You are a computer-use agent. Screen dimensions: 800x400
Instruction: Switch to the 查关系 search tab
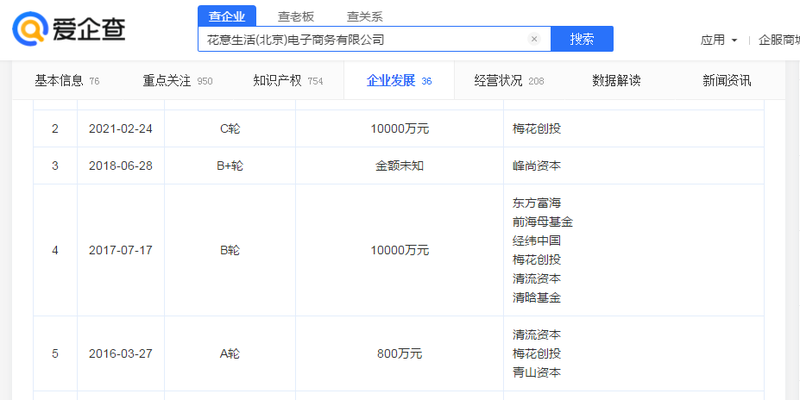pos(364,16)
